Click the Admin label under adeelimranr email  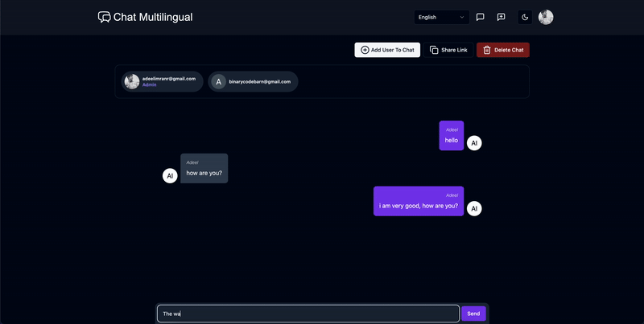click(149, 85)
